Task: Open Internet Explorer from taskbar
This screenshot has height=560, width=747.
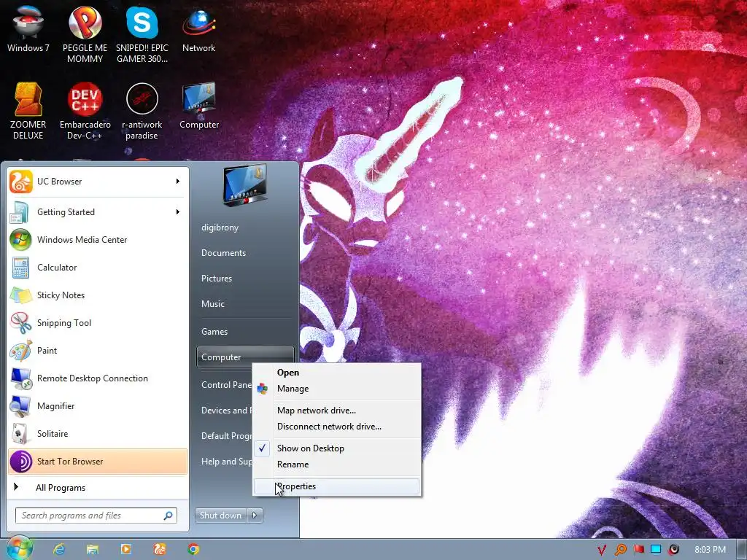Action: tap(58, 549)
